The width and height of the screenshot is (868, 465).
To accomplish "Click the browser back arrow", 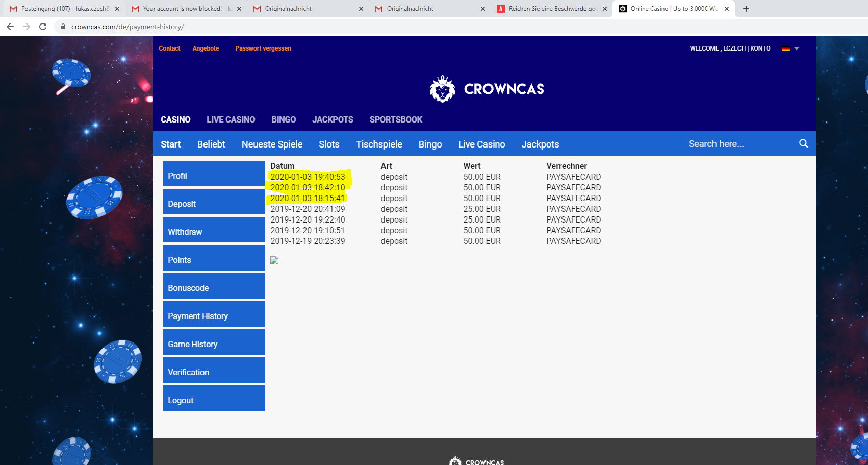I will tap(10, 27).
